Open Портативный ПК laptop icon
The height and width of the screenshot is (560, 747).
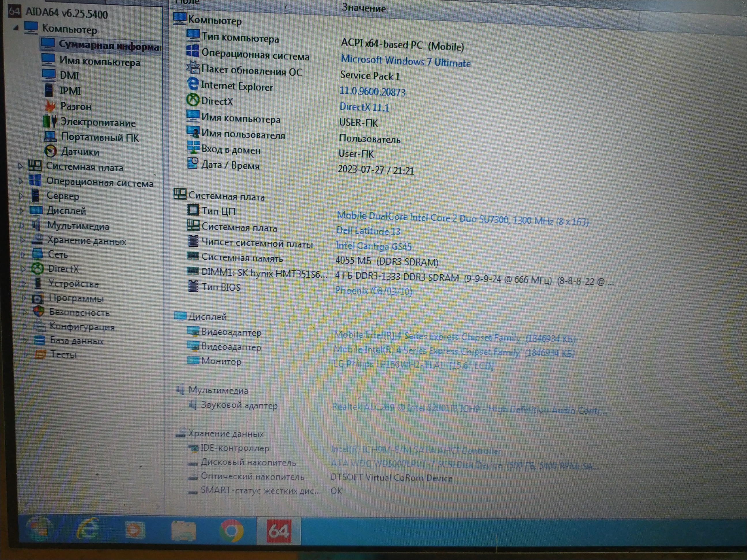(50, 137)
